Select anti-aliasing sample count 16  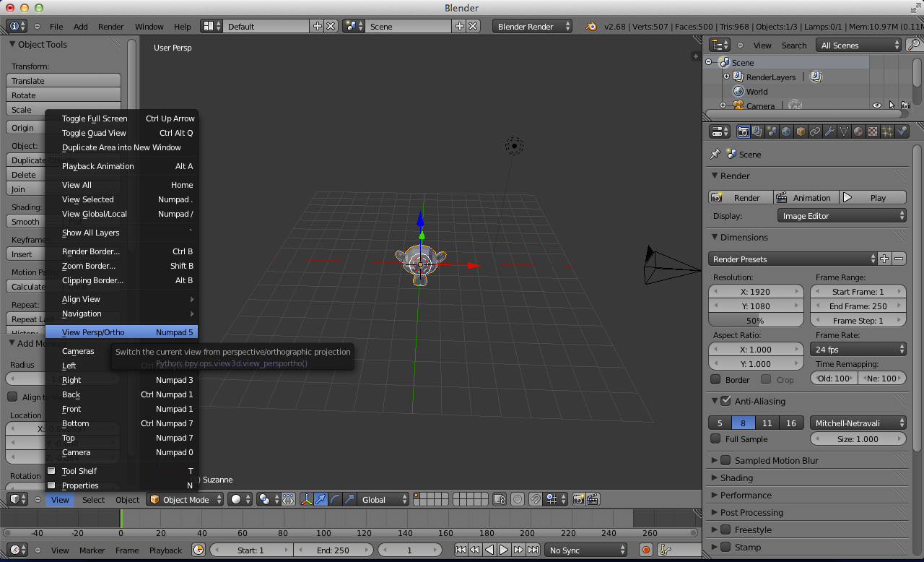pos(791,423)
